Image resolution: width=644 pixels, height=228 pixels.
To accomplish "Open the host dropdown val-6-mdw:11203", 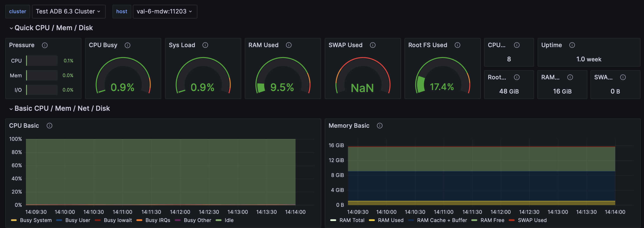I will [x=165, y=11].
